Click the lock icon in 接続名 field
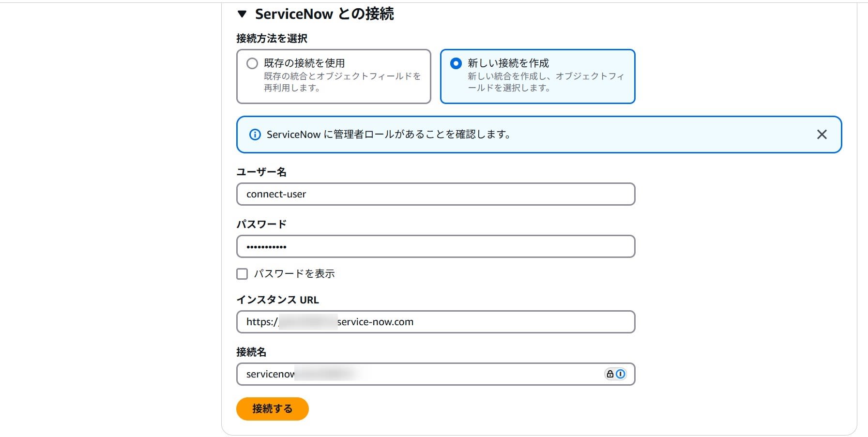 point(610,374)
